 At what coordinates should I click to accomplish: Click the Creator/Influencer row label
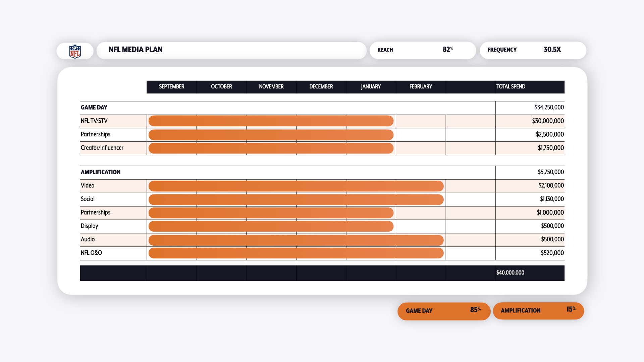tap(102, 148)
